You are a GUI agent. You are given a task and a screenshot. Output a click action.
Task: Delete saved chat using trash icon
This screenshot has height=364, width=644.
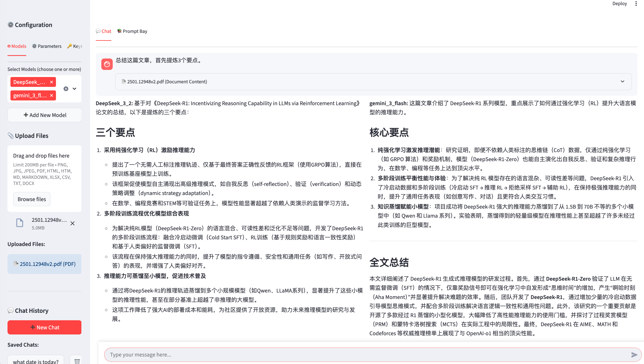(77, 361)
